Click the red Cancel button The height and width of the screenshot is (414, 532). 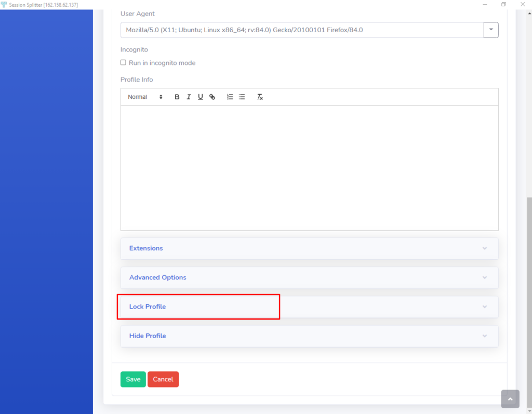click(163, 379)
